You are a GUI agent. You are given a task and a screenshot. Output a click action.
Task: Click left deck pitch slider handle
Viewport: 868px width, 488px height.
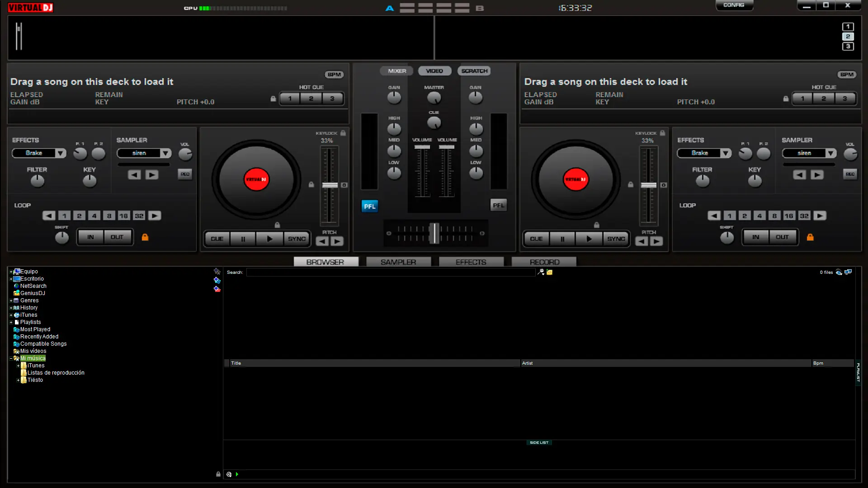[330, 185]
